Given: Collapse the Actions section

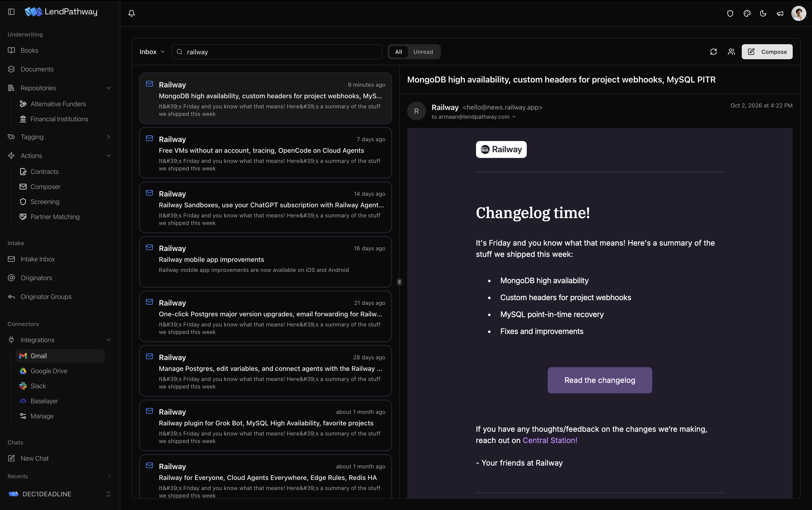Looking at the screenshot, I should click(109, 156).
